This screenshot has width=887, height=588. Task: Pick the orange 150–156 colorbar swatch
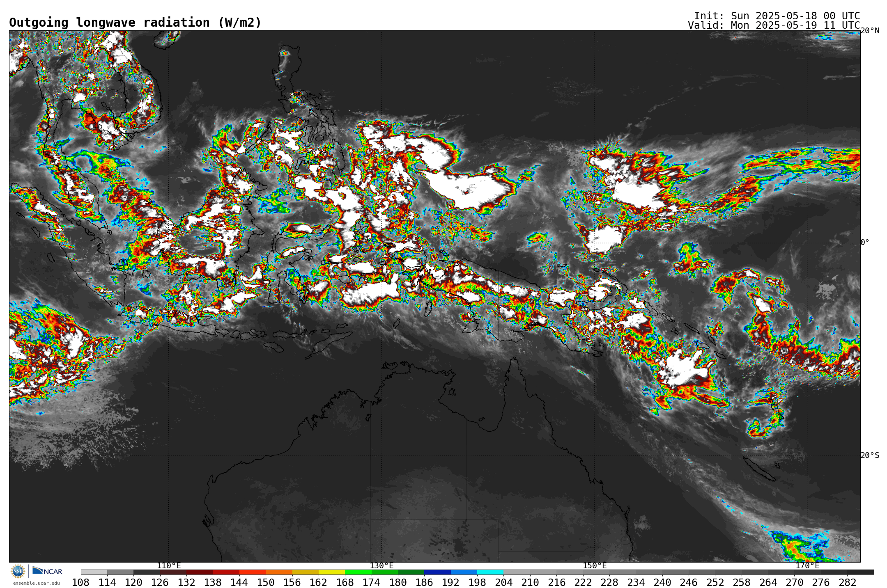279,572
